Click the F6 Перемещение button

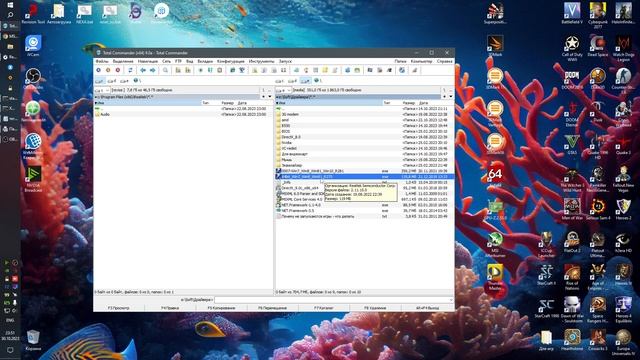[273, 308]
